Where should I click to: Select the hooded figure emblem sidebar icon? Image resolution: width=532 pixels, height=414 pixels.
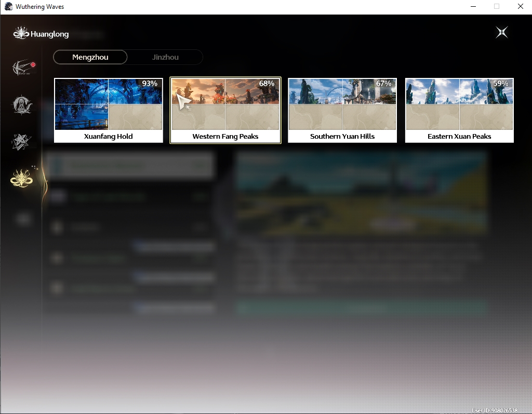[x=22, y=105]
